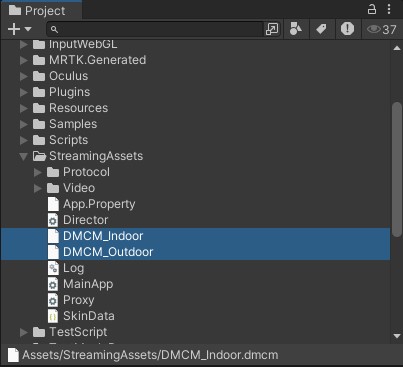
Task: Select the Director settings asset
Action: (x=86, y=220)
